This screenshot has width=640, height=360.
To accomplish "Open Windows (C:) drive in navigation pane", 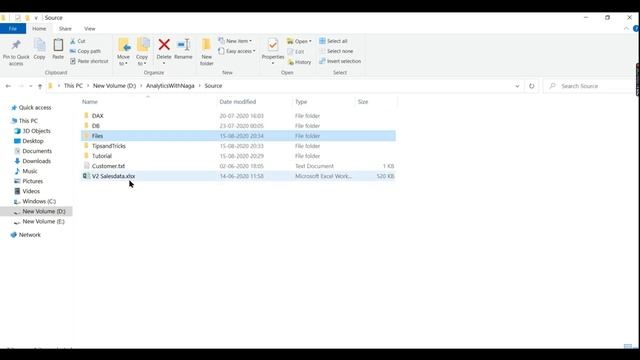I will [x=39, y=201].
